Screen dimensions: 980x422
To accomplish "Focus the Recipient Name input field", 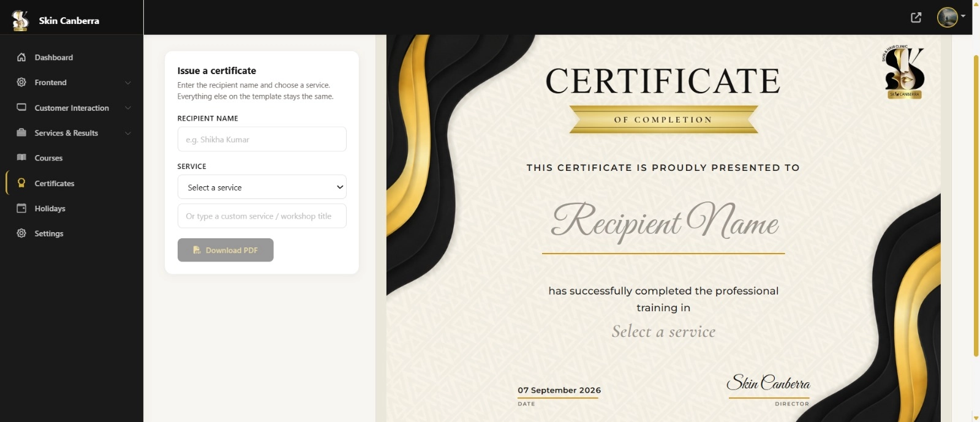I will point(262,139).
